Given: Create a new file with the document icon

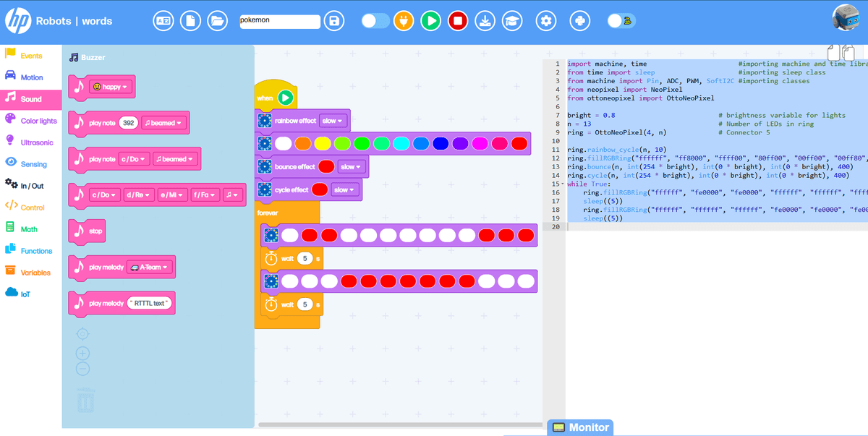Looking at the screenshot, I should click(190, 21).
